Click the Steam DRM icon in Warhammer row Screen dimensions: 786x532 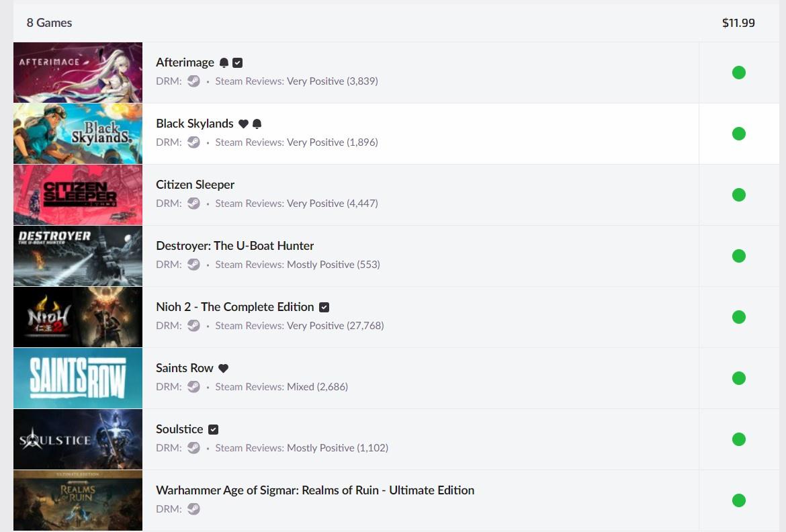coord(193,509)
